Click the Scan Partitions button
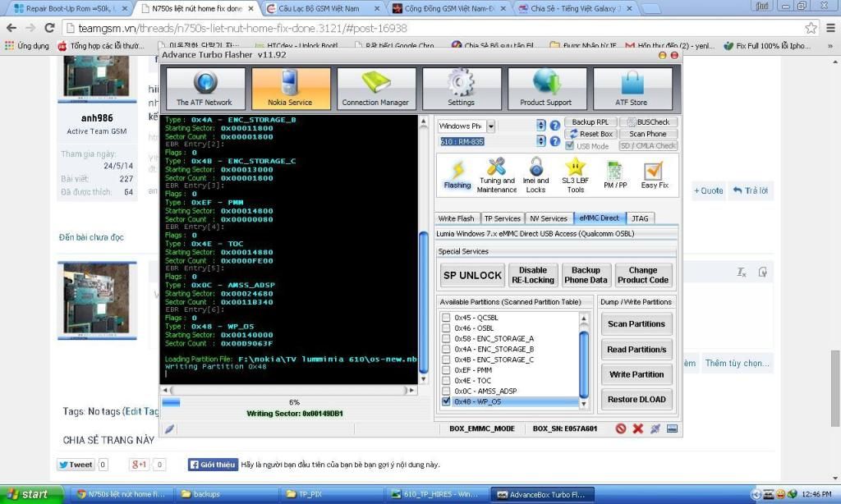The width and height of the screenshot is (841, 504). click(636, 324)
